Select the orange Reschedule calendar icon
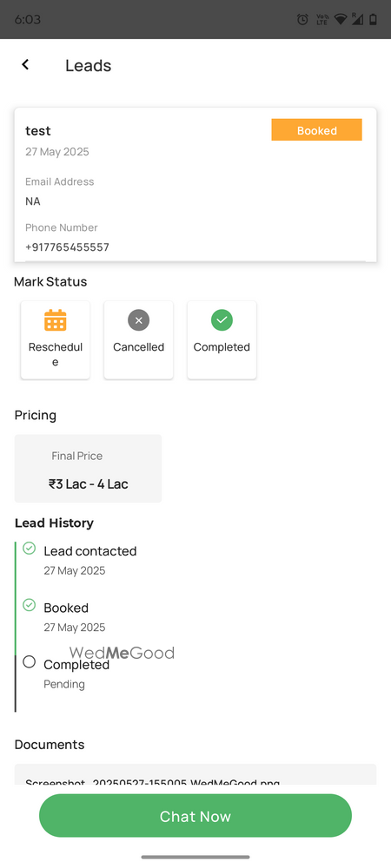391x868 pixels. [56, 320]
